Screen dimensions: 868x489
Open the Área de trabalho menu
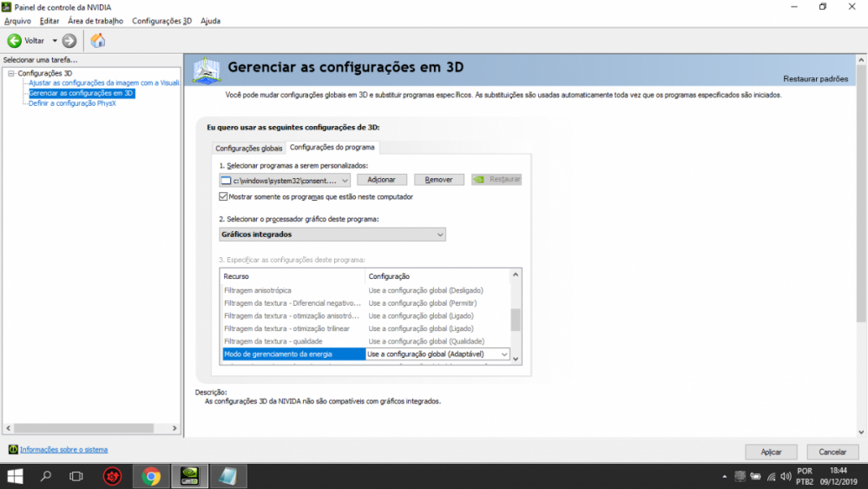[x=95, y=21]
